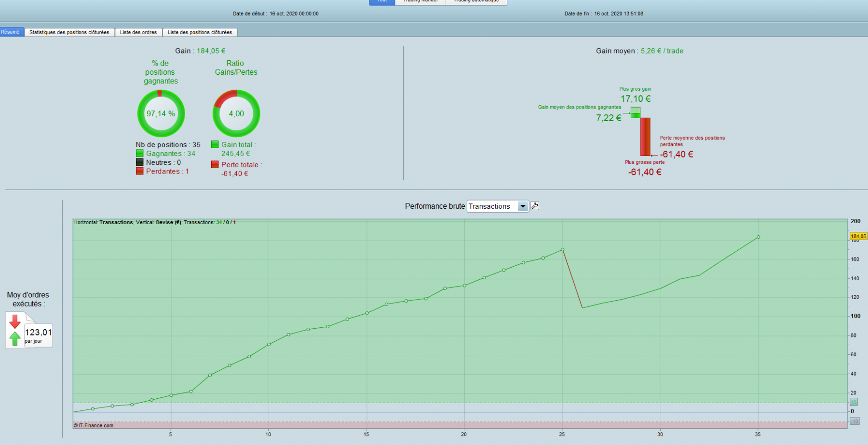Viewport: 868px width, 445px height.
Task: Click the Gain total 245,45 € value
Action: click(x=235, y=153)
